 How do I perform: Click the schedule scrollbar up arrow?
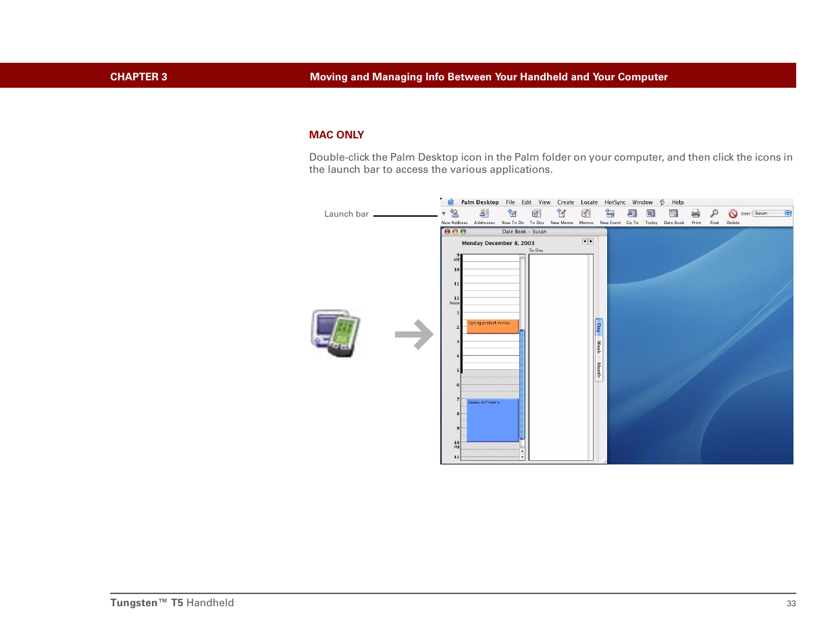tap(522, 452)
